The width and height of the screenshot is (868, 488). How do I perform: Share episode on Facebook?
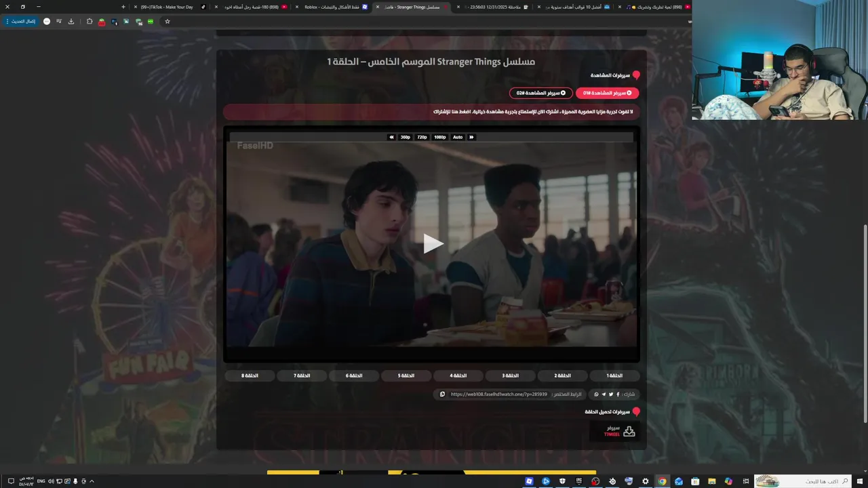coord(618,394)
